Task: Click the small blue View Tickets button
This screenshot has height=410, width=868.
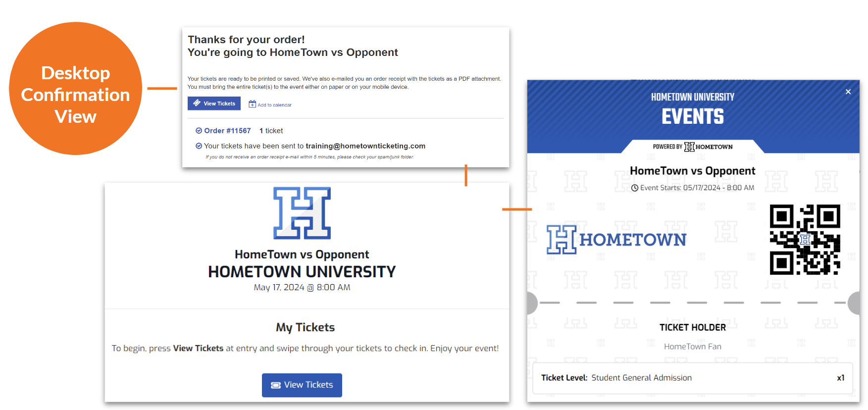Action: (214, 103)
